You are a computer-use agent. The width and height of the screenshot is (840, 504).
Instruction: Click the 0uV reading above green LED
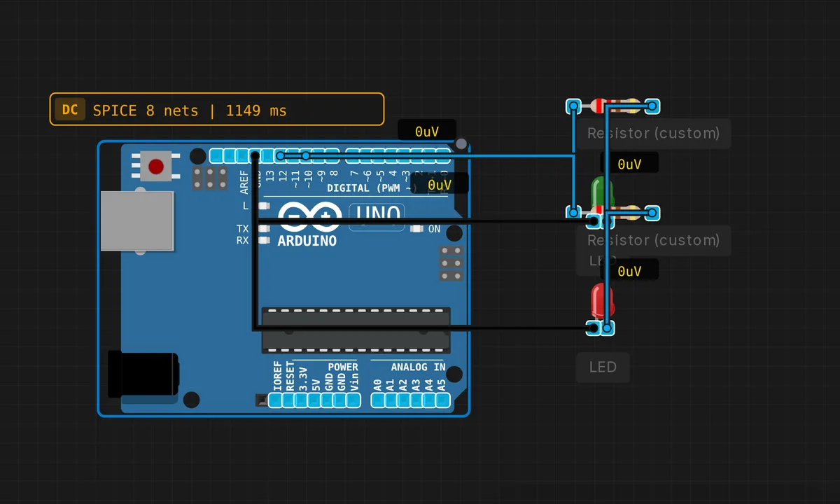pos(629,164)
